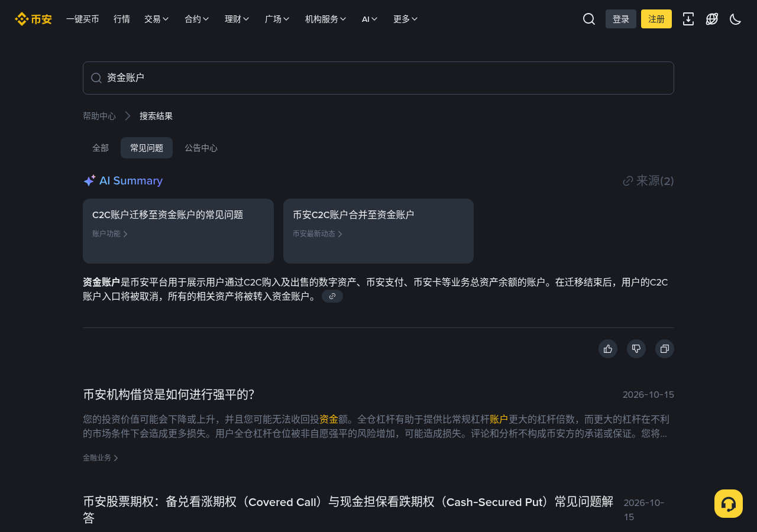Click the magnifier icon inside the search box
757x532 pixels.
click(x=96, y=78)
